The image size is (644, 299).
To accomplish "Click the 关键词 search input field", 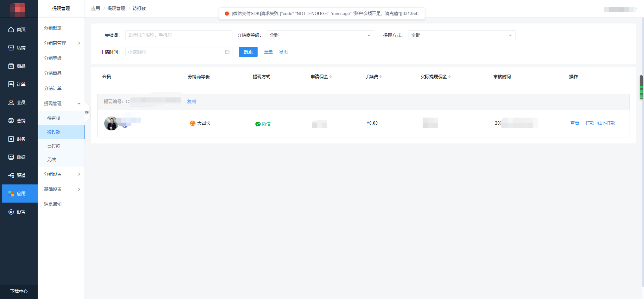I will [178, 35].
